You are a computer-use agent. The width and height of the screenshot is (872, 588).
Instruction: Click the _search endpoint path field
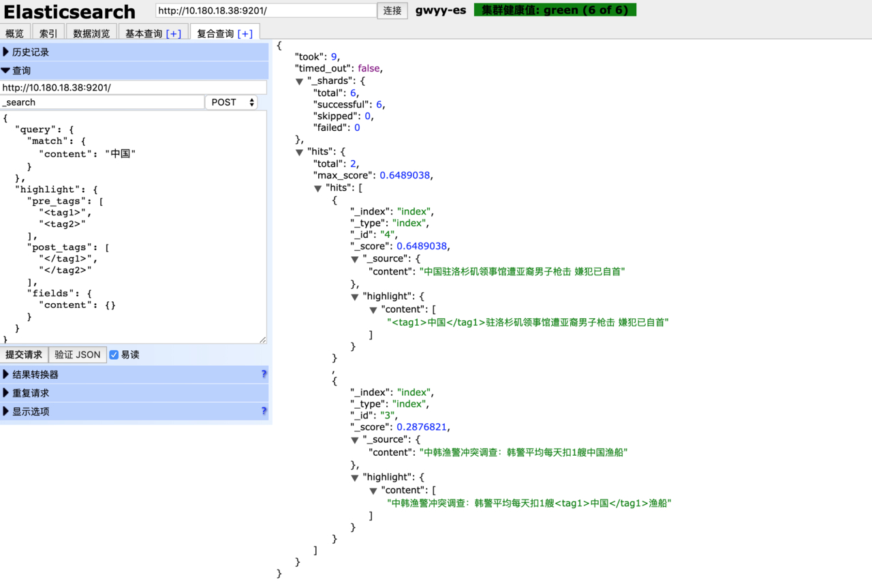click(x=102, y=102)
